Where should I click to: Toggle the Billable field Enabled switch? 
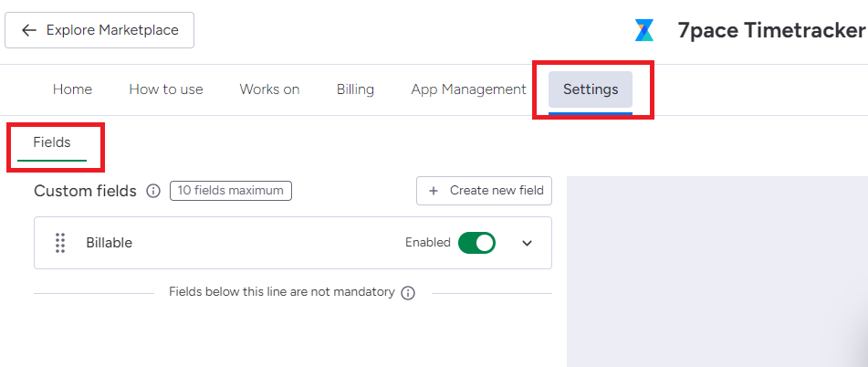click(476, 243)
